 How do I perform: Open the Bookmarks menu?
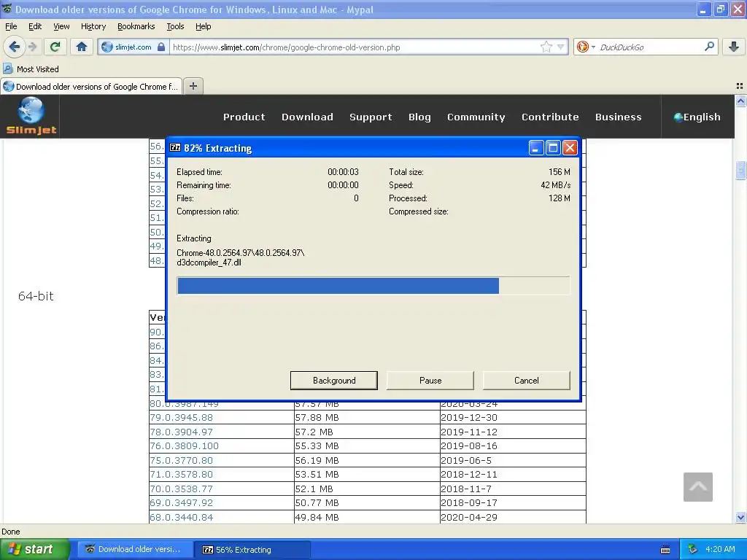(x=136, y=26)
